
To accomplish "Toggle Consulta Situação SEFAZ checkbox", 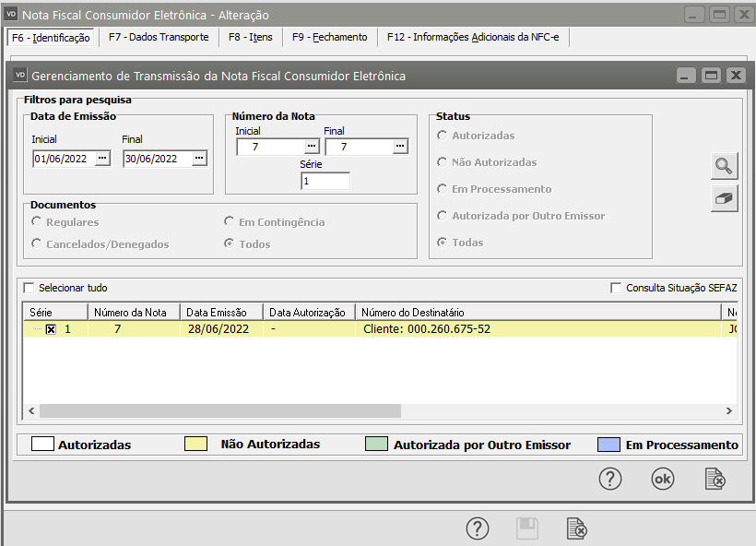I will point(616,288).
